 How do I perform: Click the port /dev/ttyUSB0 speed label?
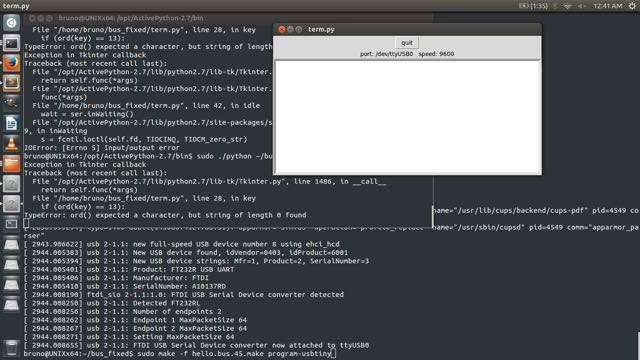tap(407, 54)
